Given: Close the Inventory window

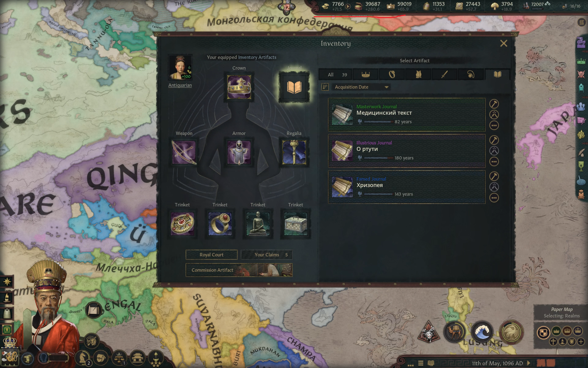Looking at the screenshot, I should click(504, 43).
